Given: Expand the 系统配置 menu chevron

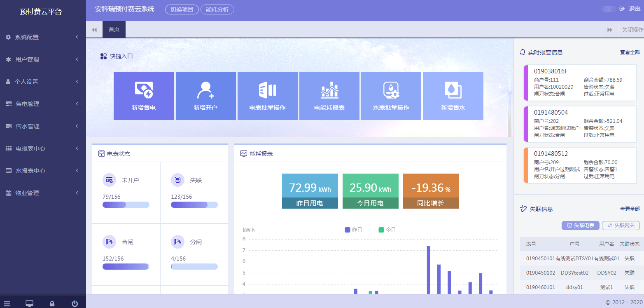Looking at the screenshot, I should (77, 37).
